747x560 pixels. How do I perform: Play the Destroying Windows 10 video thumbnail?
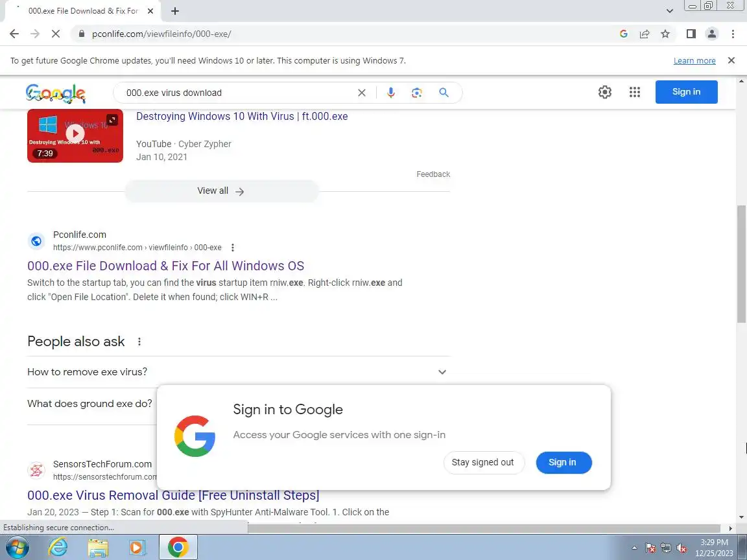pos(75,135)
